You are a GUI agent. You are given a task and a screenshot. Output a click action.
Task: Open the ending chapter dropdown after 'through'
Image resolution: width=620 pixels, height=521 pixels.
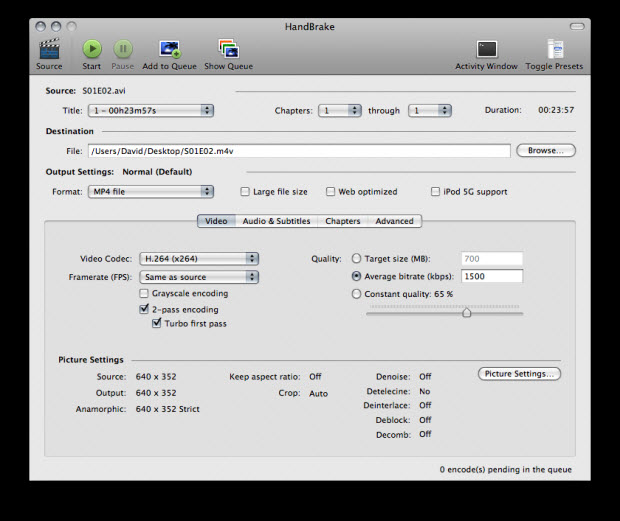(430, 111)
